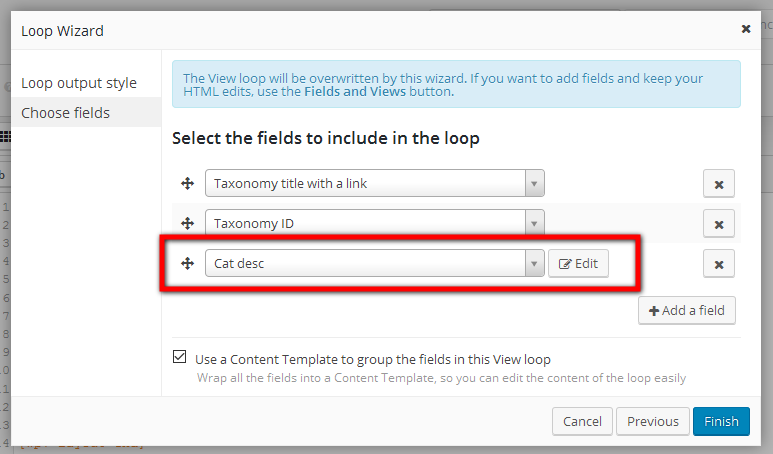This screenshot has width=773, height=454.
Task: Edit the Cat desc field
Action: pyautogui.click(x=578, y=264)
